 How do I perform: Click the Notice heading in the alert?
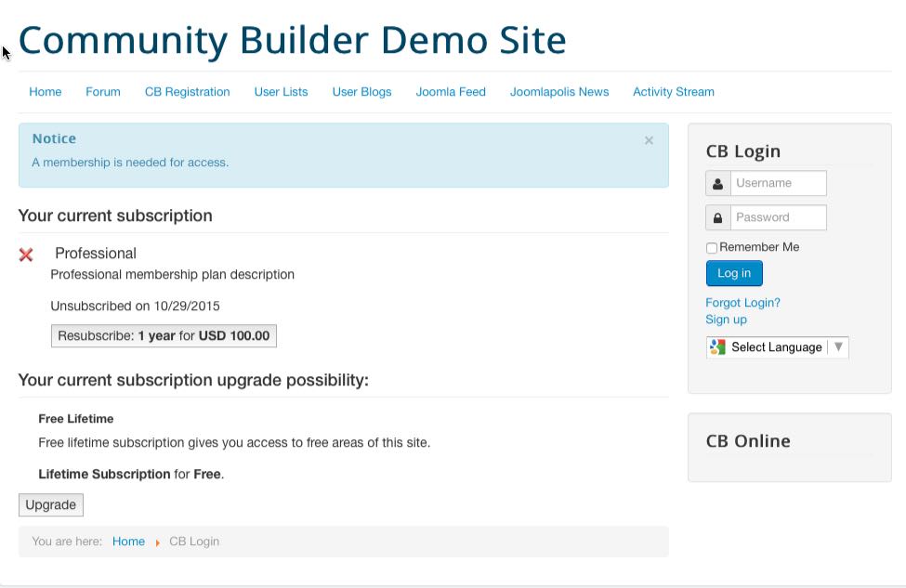pyautogui.click(x=54, y=138)
